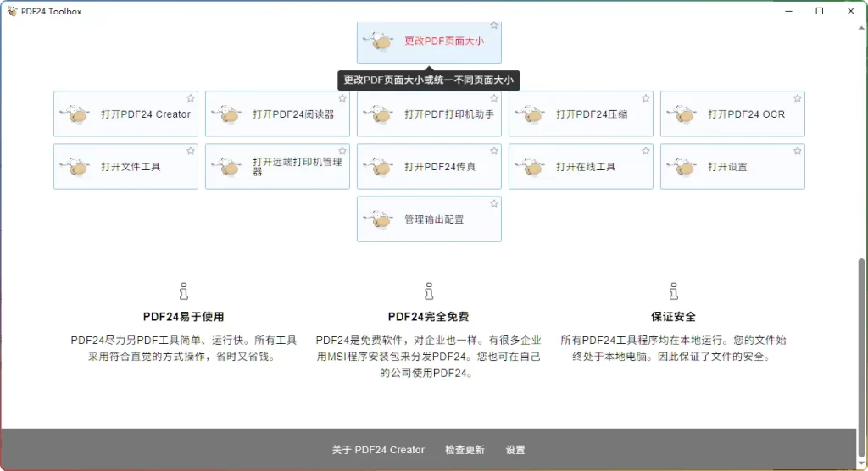Click info icon above PDF24完全免费
Image resolution: width=868 pixels, height=471 pixels.
click(x=428, y=291)
